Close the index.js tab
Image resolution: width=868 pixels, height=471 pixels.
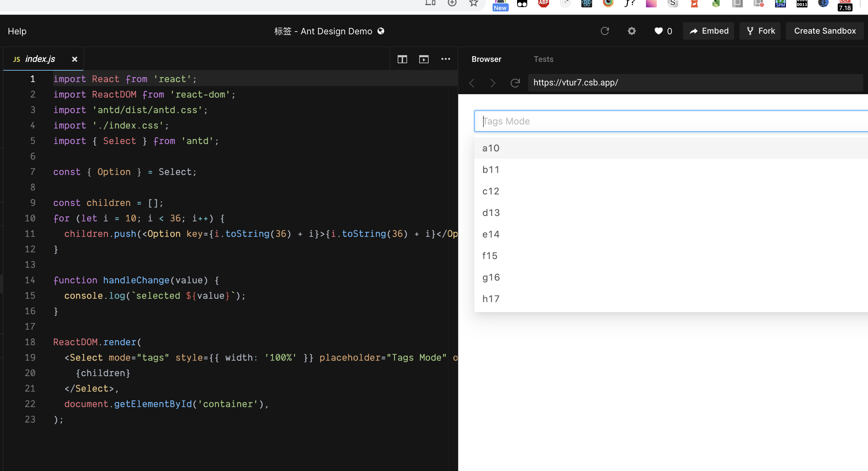click(74, 59)
